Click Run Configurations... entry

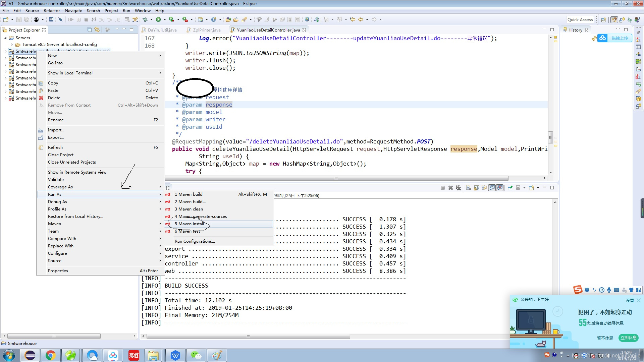coord(195,241)
